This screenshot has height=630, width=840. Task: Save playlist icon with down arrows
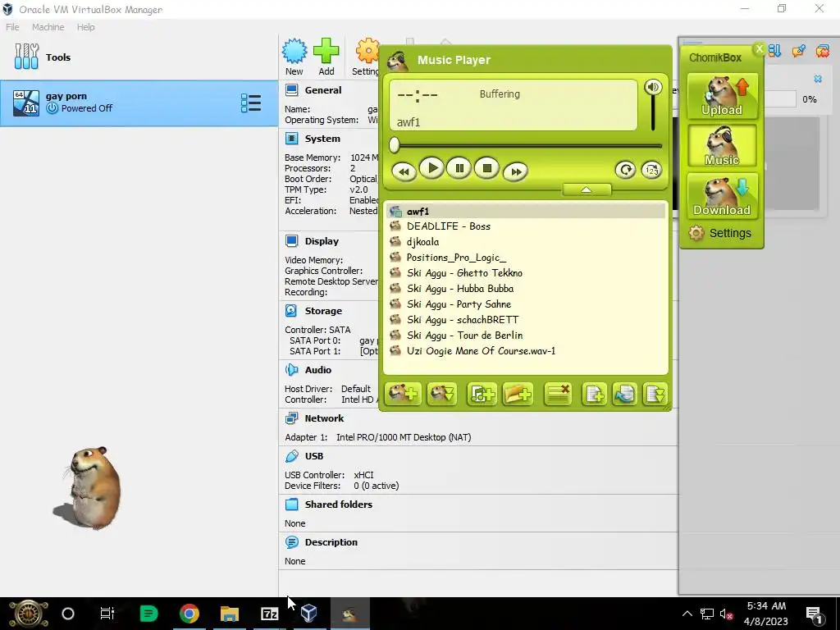[655, 395]
